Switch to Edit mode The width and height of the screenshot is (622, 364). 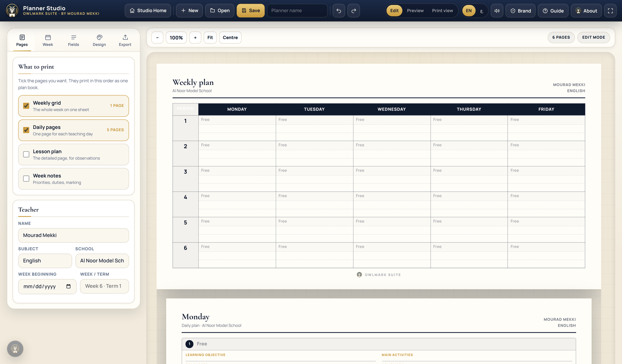click(394, 11)
